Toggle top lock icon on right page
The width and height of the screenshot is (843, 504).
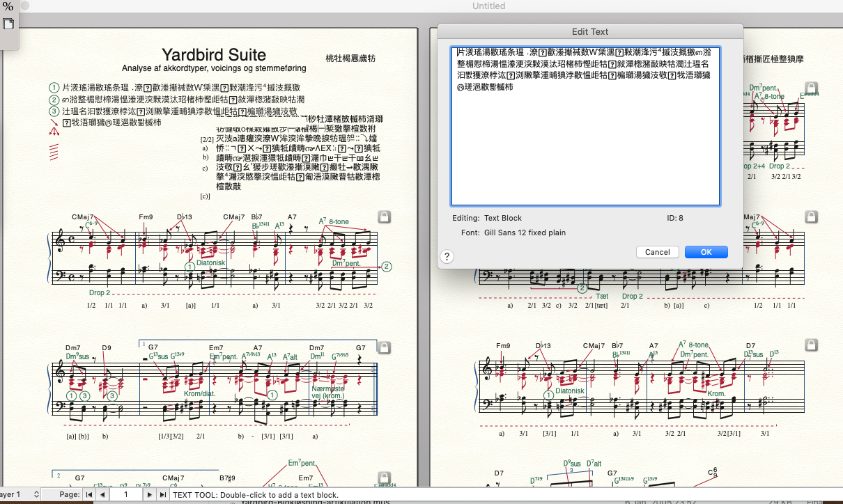810,88
